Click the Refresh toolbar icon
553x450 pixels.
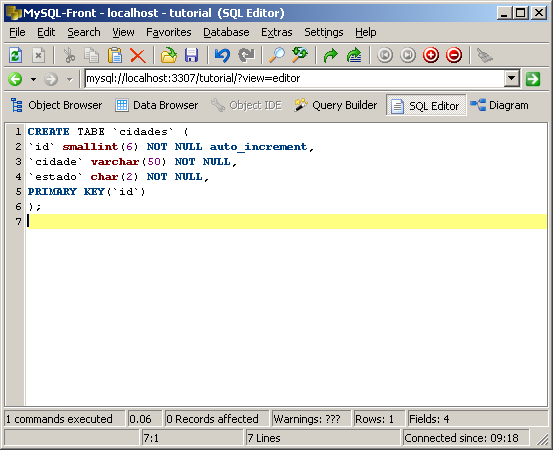[x=16, y=55]
